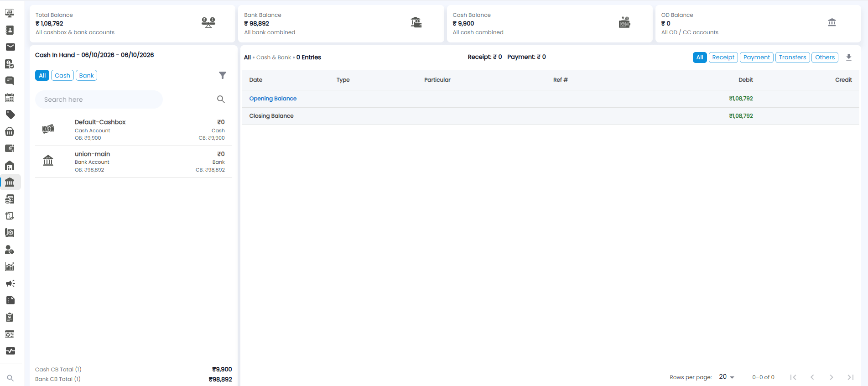868x386 pixels.
Task: Open the clipboard icon in sidebar
Action: (x=10, y=317)
